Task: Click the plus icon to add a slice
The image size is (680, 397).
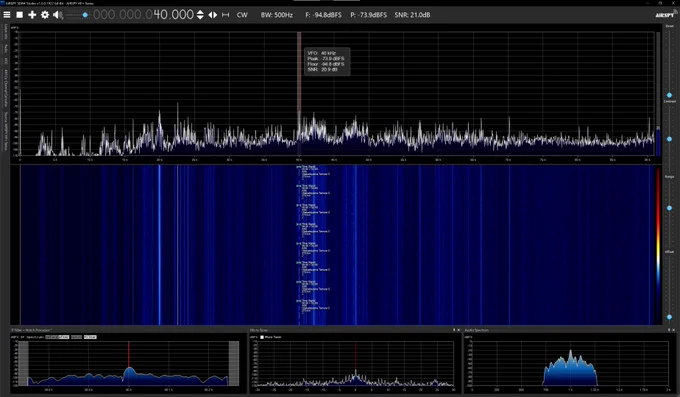Action: [32, 15]
